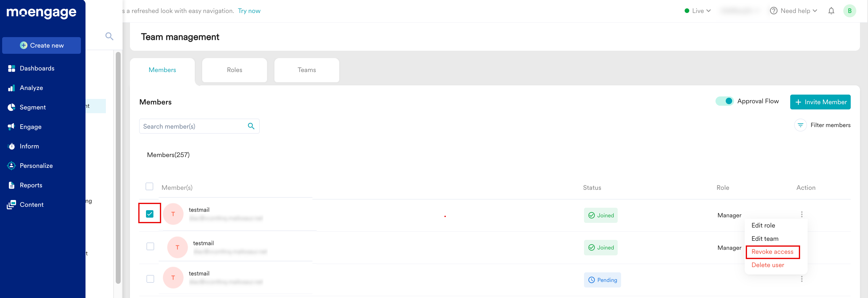This screenshot has width=868, height=298.
Task: Open the Filter members icon
Action: pyautogui.click(x=800, y=125)
